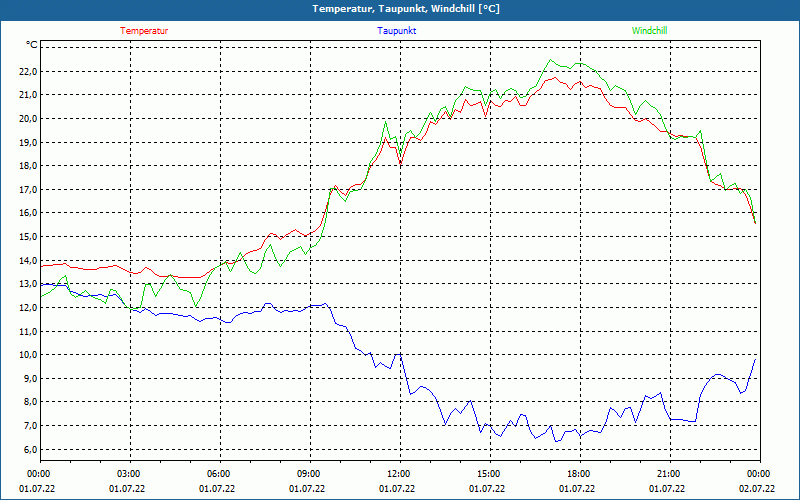Click the 17,0 y-axis value

[x=28, y=189]
